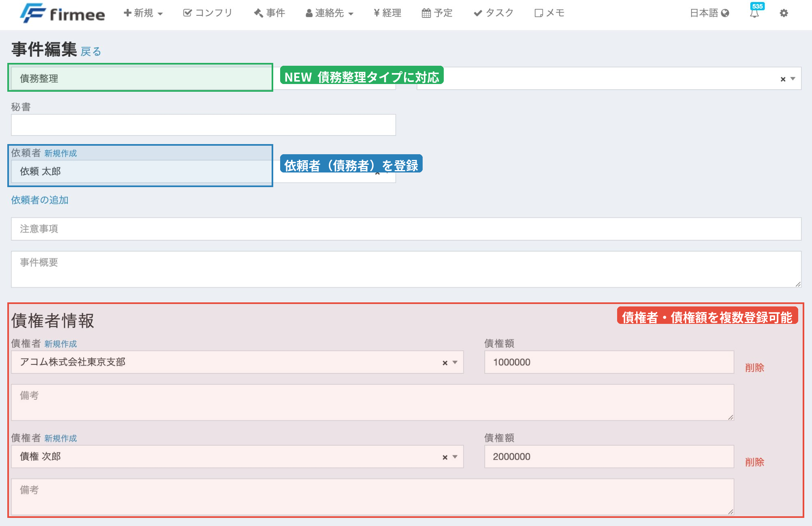Click the 債権額 field showing 2000000
812x526 pixels.
[609, 457]
